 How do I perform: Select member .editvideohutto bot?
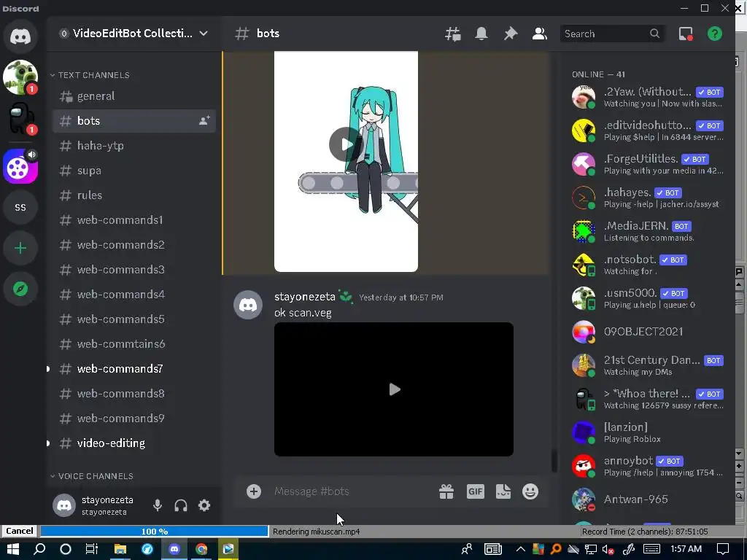click(x=648, y=131)
